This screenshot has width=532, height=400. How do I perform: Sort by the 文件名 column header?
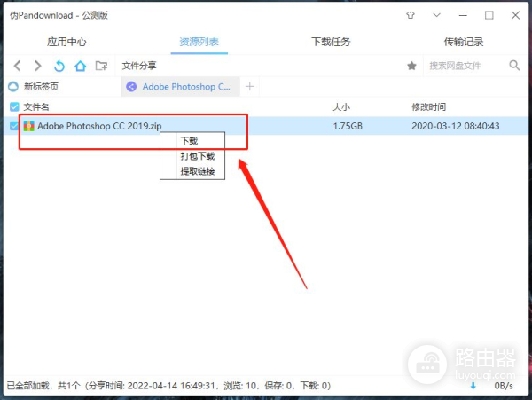36,106
